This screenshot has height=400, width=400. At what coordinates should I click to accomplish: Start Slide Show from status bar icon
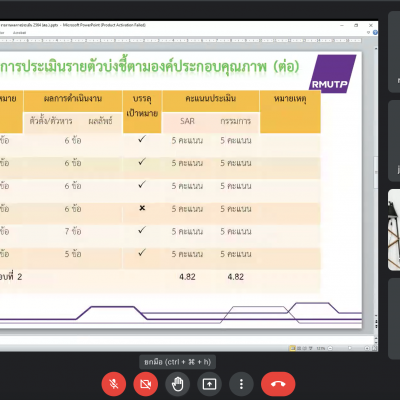[x=311, y=348]
